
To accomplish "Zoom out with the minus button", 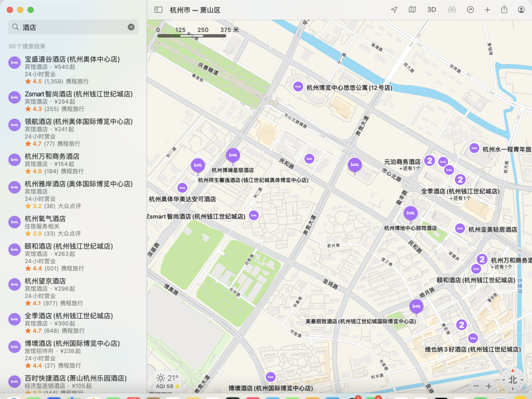I will tap(476, 386).
